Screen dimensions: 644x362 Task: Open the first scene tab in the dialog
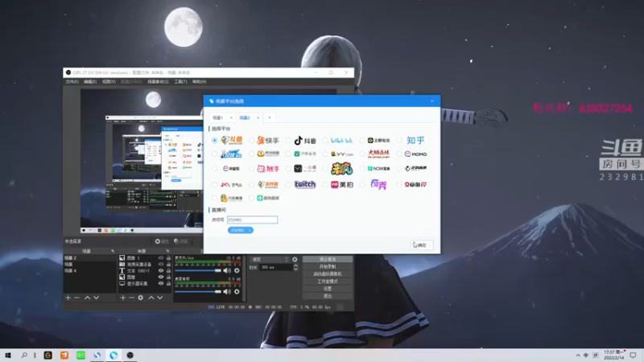coord(217,117)
